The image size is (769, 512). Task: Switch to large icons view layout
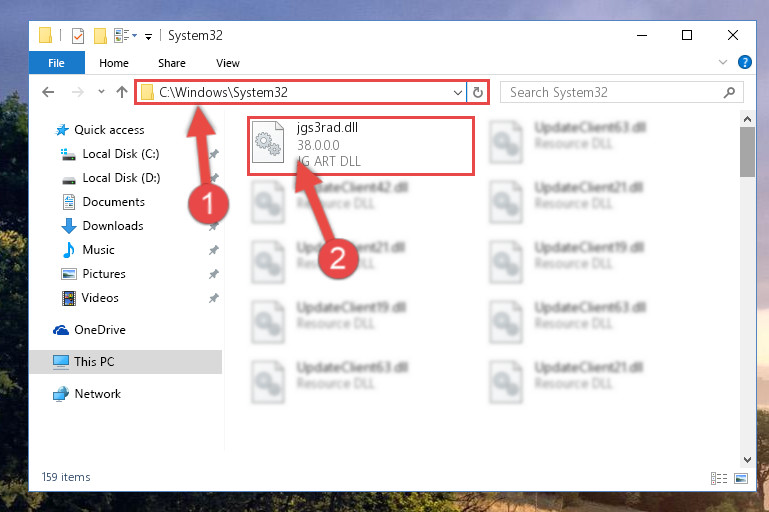pyautogui.click(x=741, y=478)
